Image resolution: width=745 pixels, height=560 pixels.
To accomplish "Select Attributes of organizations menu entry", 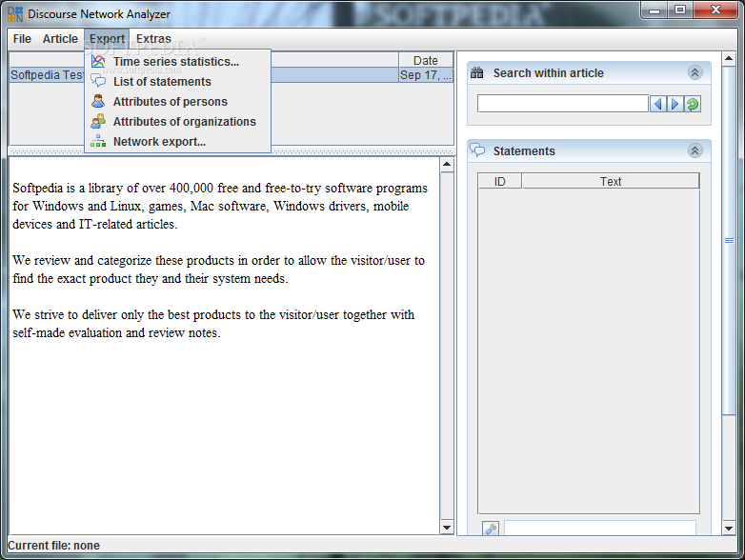I will click(177, 121).
